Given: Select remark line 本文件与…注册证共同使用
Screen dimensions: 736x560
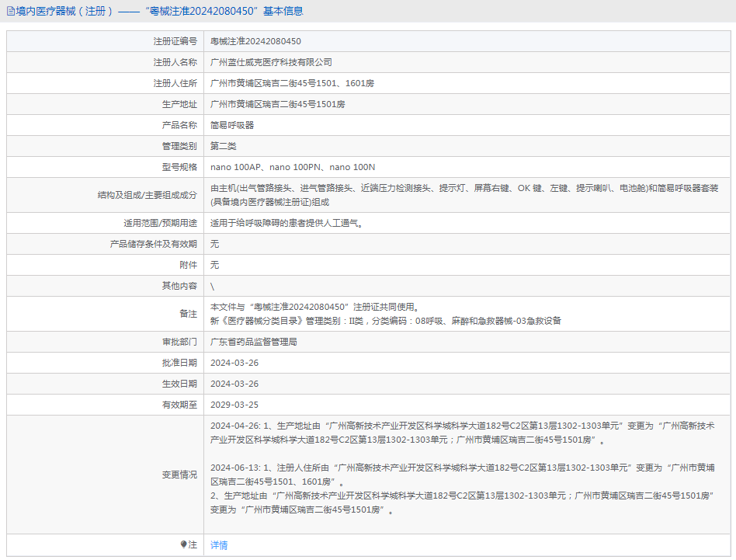Looking at the screenshot, I should (x=315, y=307).
